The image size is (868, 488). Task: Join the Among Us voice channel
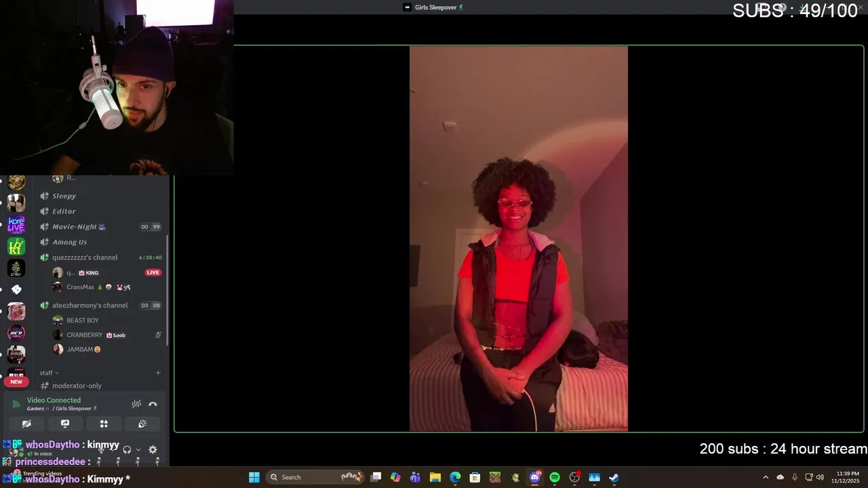tap(102, 242)
